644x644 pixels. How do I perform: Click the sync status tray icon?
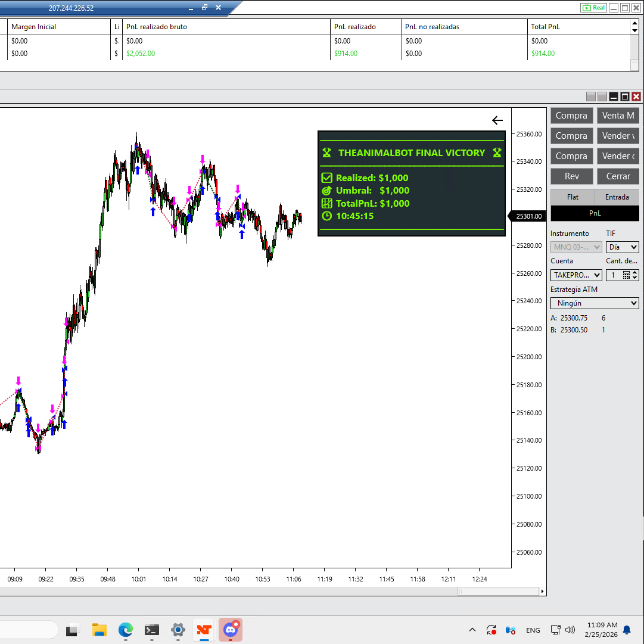click(491, 630)
